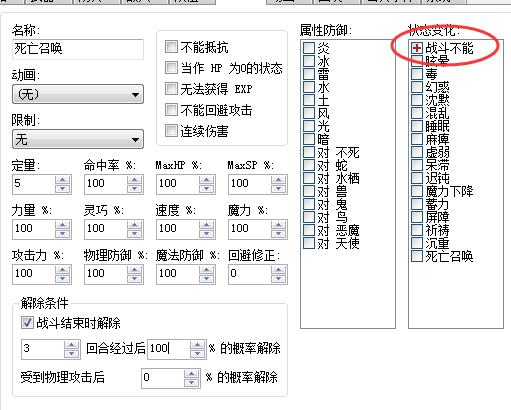Toggle 睡眠 state change box
The width and height of the screenshot is (511, 410).
[417, 126]
